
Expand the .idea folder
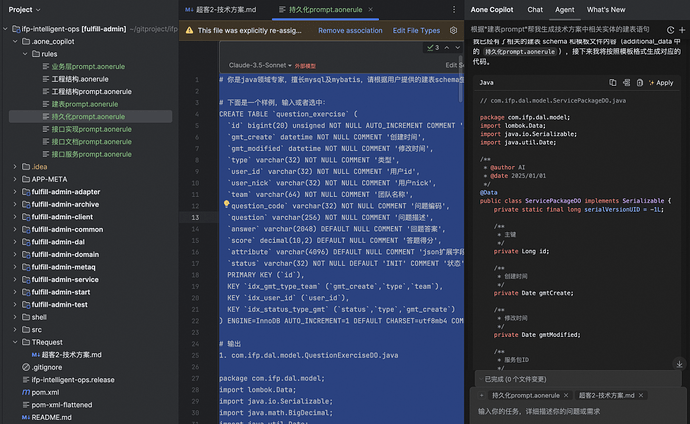[15, 167]
